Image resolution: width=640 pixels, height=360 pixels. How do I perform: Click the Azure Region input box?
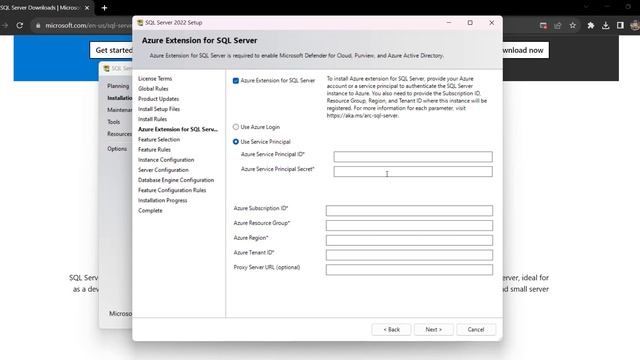pos(409,240)
